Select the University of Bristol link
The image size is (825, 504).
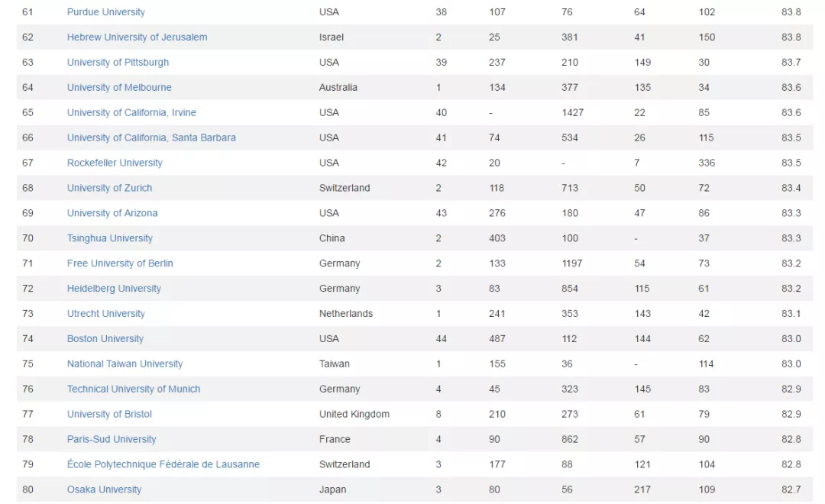[x=109, y=414]
